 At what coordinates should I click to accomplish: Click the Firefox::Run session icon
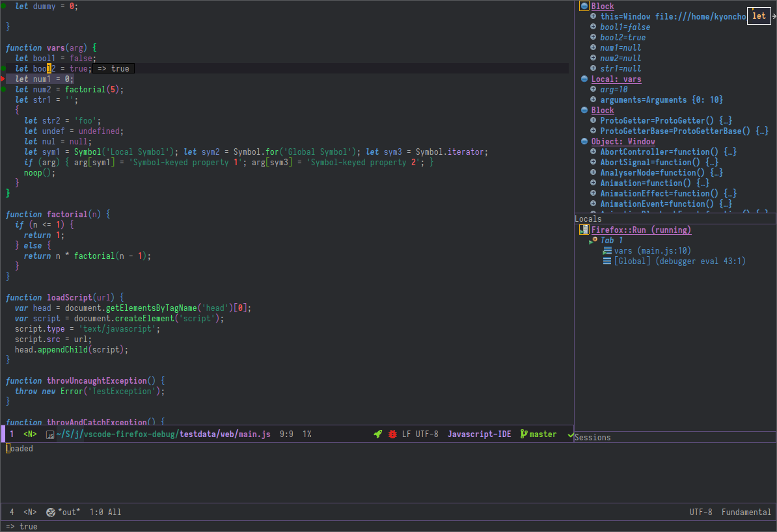point(584,230)
